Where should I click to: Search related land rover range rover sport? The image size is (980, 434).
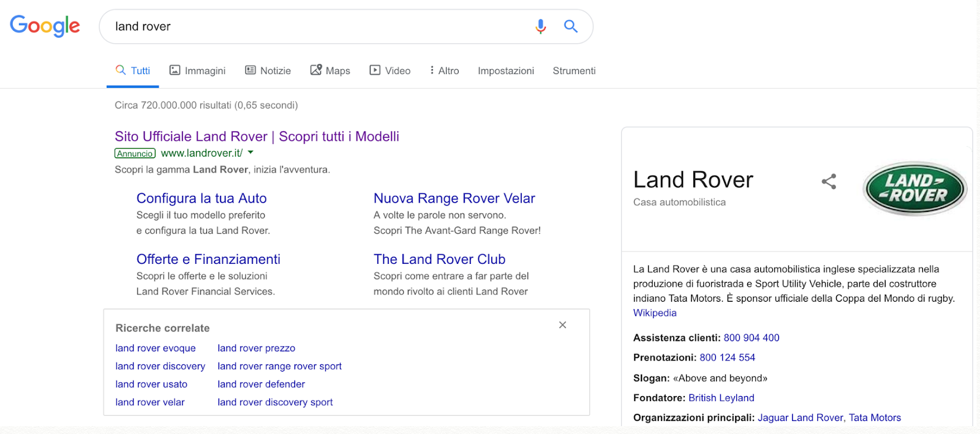tap(280, 366)
